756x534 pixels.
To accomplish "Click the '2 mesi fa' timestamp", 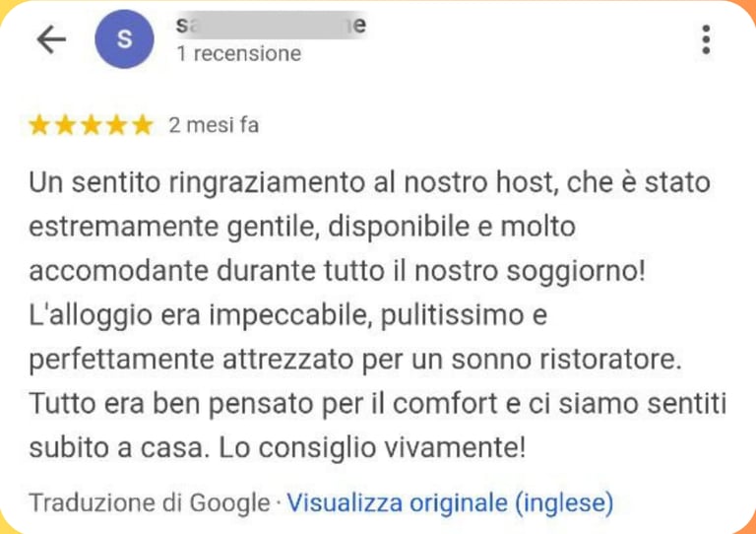I will 214,125.
